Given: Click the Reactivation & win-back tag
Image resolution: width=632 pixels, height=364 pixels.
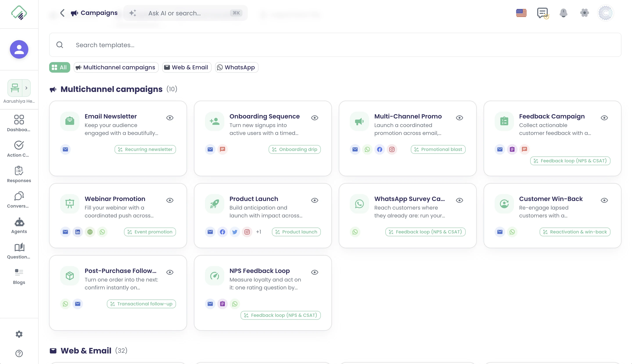Looking at the screenshot, I should [575, 232].
